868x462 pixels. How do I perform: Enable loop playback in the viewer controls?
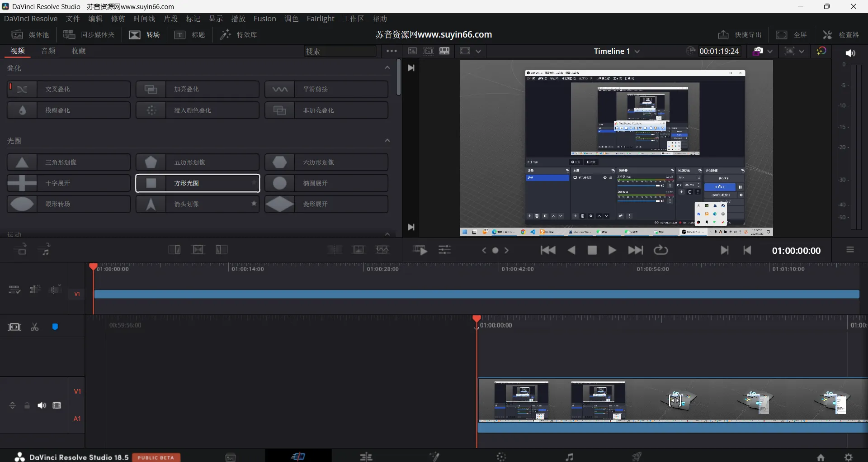click(x=660, y=250)
